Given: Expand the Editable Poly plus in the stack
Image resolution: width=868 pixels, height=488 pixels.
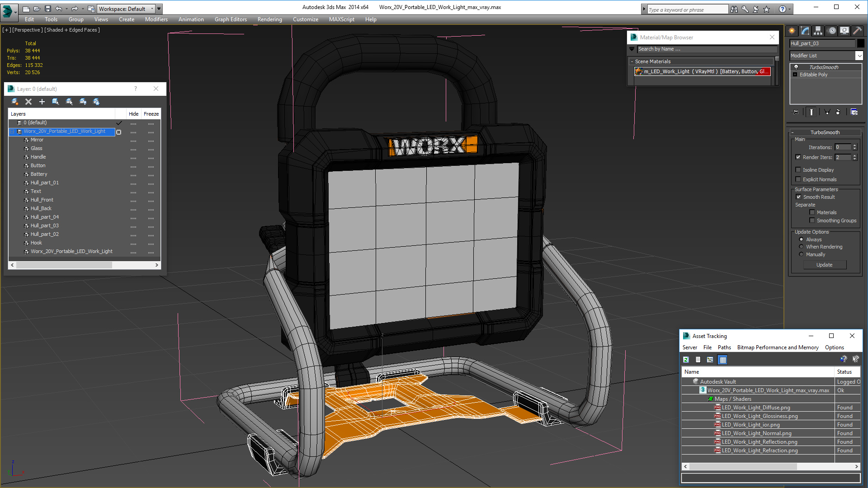Looking at the screenshot, I should coord(795,75).
